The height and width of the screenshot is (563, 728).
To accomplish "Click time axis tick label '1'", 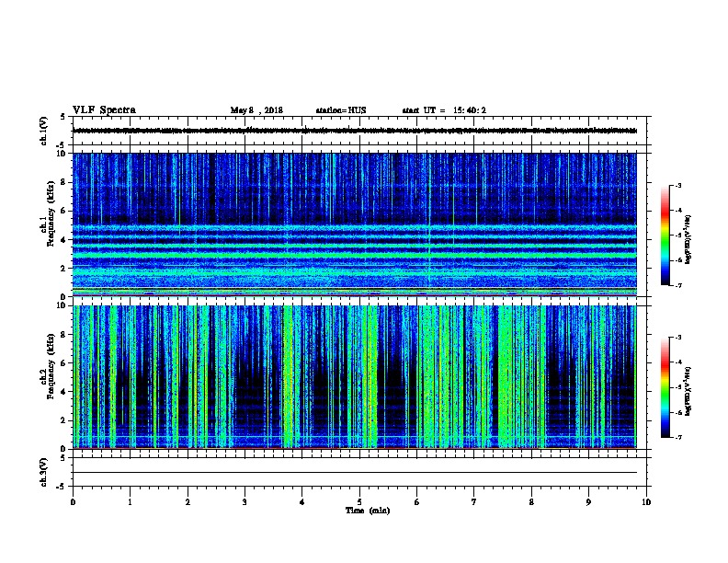I will coord(130,502).
